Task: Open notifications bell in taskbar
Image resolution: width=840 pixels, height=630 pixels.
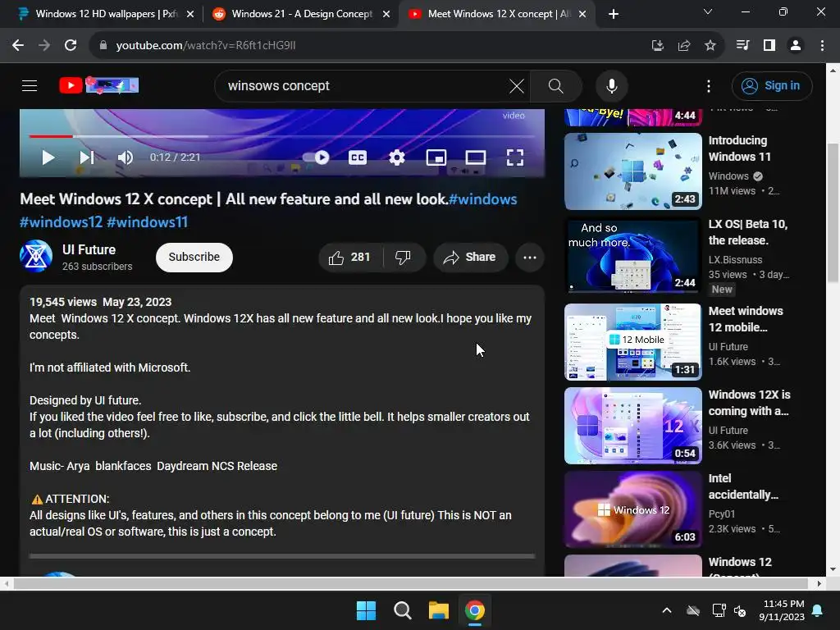Action: [818, 610]
